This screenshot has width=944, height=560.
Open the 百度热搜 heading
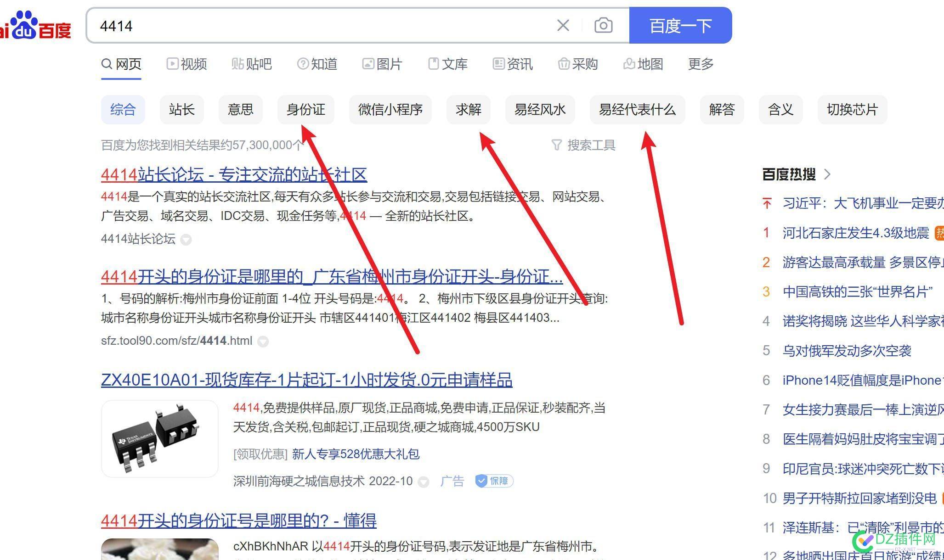pyautogui.click(x=789, y=174)
